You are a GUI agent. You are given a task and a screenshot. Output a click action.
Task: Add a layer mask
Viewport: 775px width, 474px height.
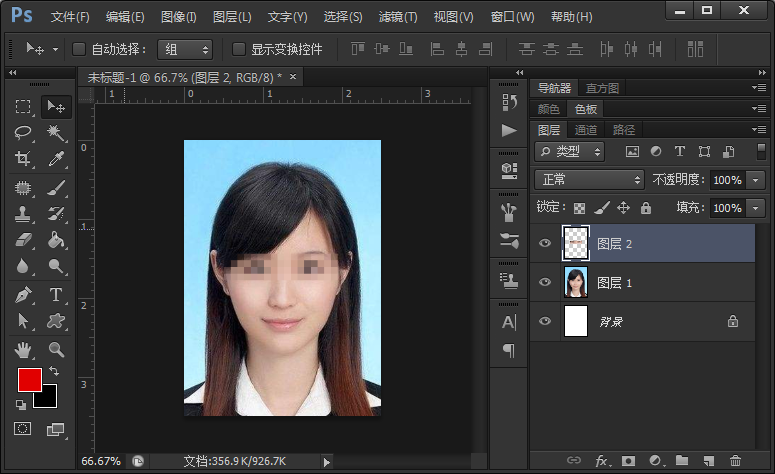(628, 461)
